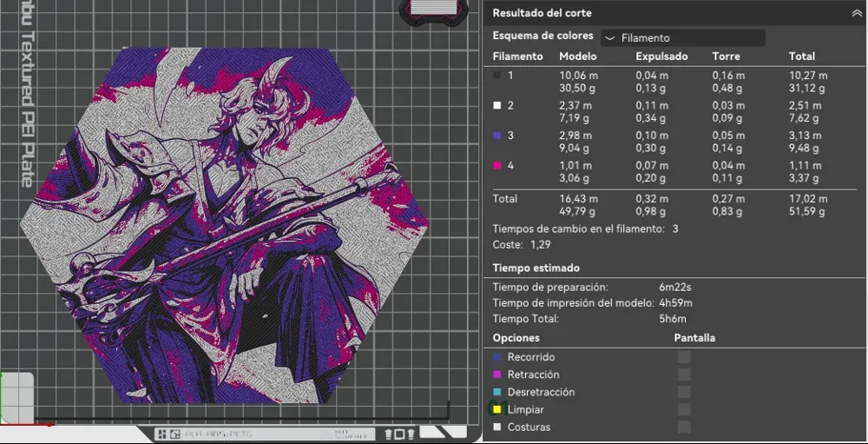
Task: Collapse the Resultado del corte panel
Action: (857, 13)
